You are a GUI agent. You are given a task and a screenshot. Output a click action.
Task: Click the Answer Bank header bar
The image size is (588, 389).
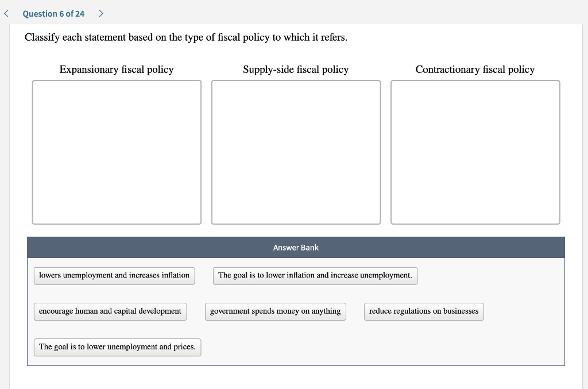click(296, 247)
